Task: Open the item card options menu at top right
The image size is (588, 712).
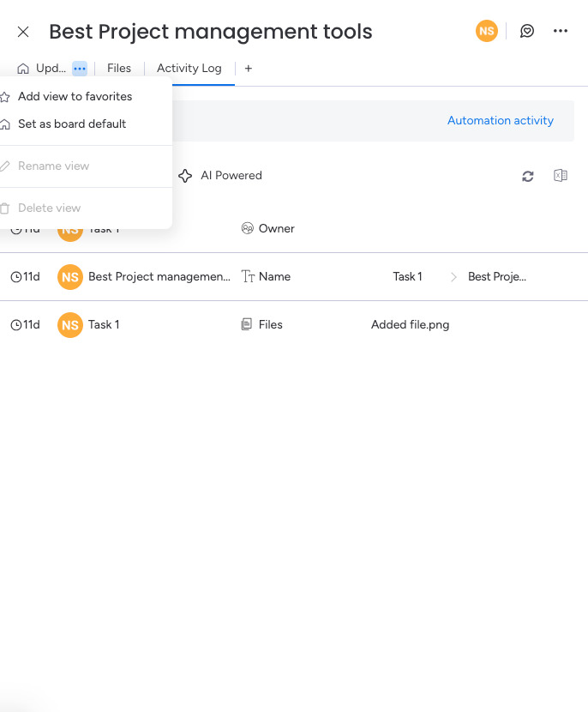Action: (561, 31)
